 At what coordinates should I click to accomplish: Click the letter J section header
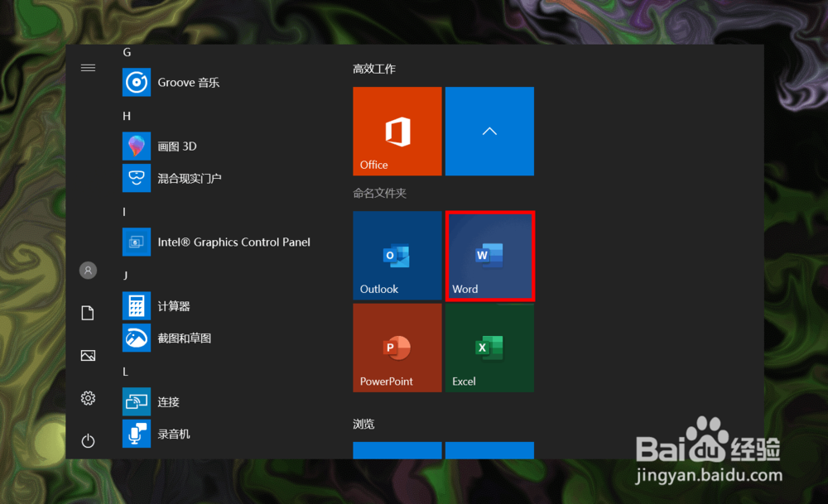coord(125,276)
